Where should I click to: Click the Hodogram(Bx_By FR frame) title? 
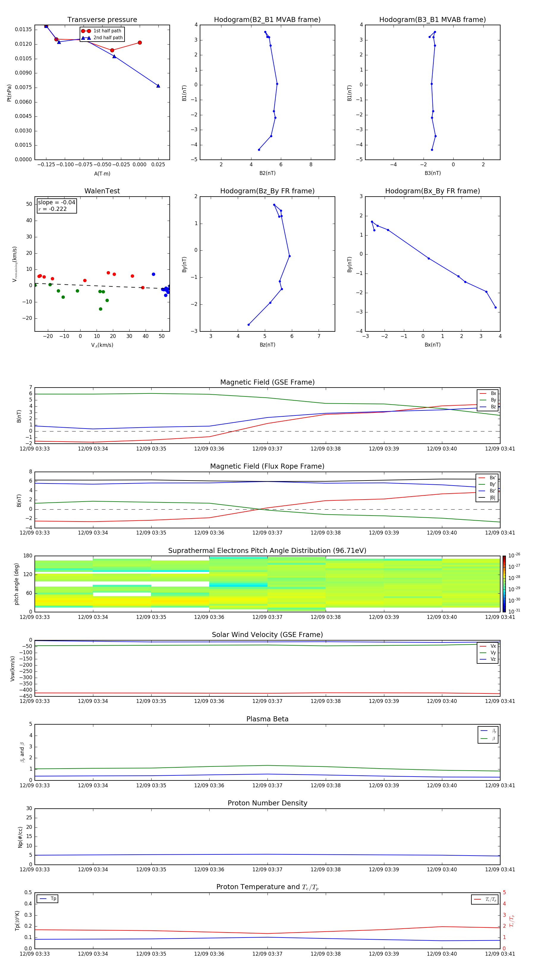[x=432, y=191]
